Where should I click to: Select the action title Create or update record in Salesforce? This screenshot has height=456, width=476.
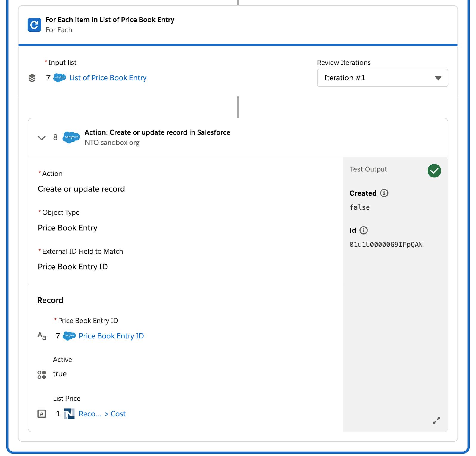[x=157, y=132]
